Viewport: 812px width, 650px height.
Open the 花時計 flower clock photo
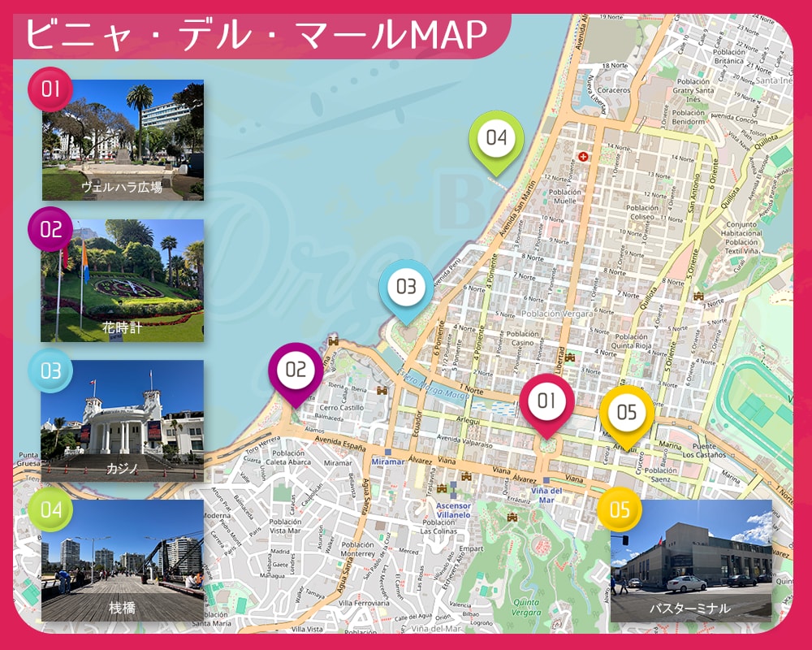click(123, 280)
